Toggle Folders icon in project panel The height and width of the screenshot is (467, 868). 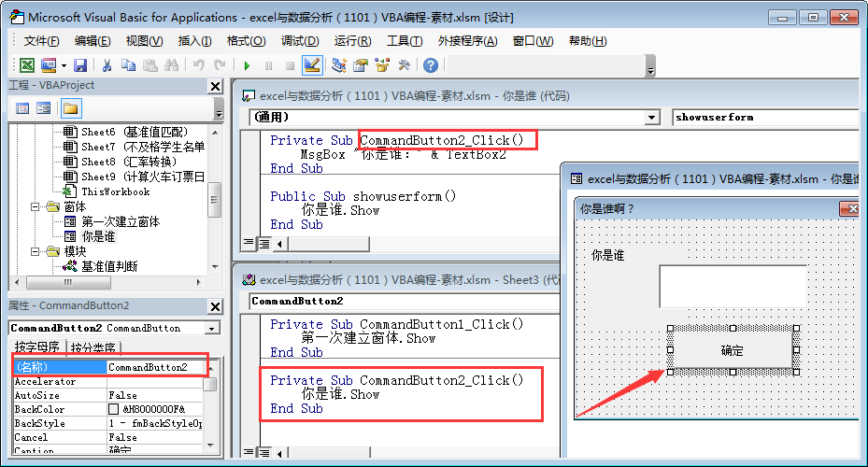coord(71,108)
